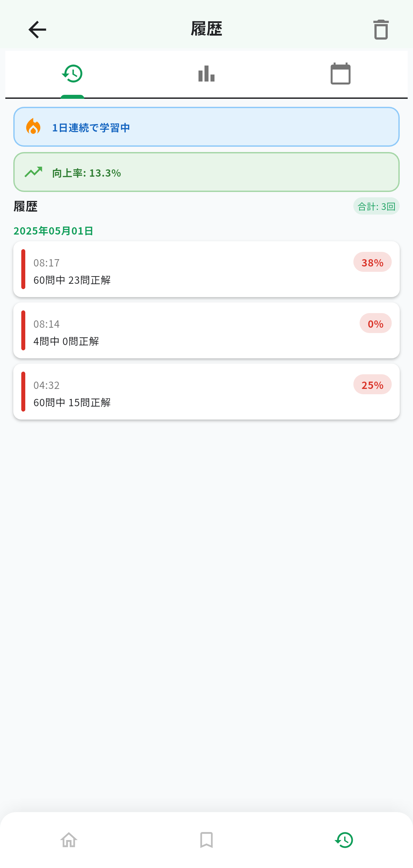This screenshot has width=413, height=868.
Task: Tap the 向上率: 13.3% improvement banner
Action: tap(206, 172)
